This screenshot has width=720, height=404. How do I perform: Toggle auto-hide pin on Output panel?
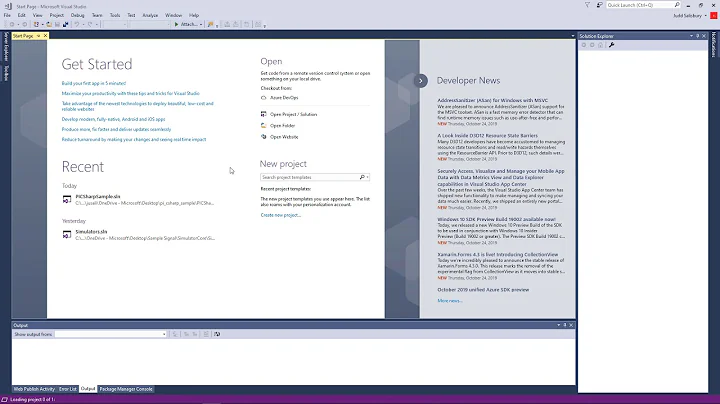(x=565, y=325)
